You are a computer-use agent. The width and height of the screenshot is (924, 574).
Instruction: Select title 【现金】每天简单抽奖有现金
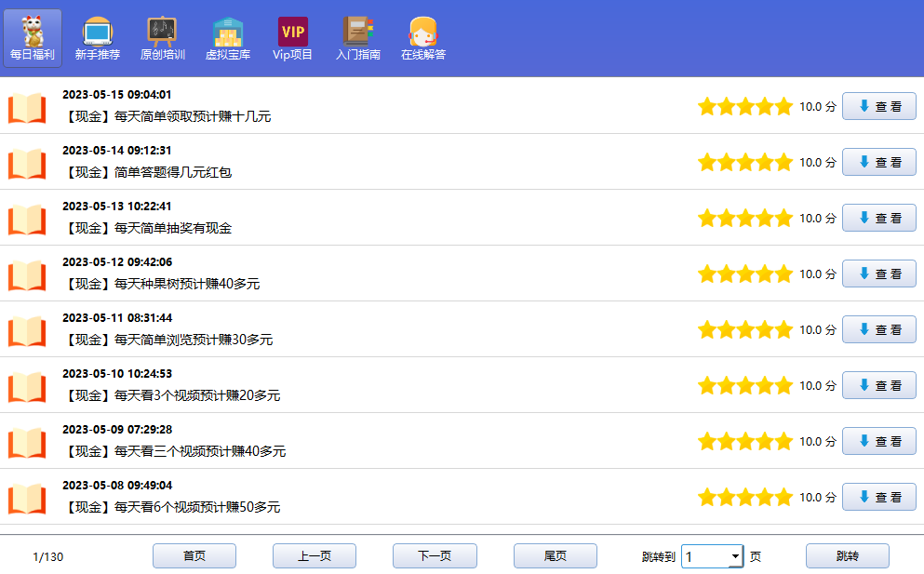(x=147, y=228)
